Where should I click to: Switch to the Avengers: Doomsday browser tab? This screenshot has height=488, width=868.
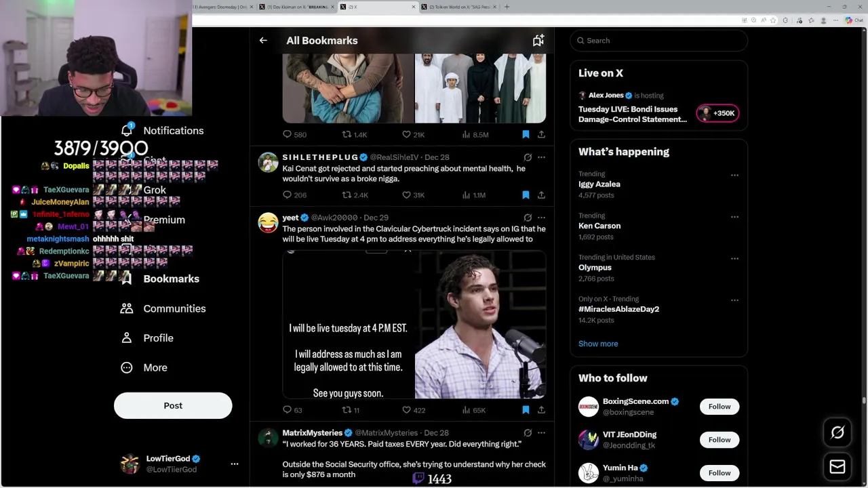(x=222, y=7)
